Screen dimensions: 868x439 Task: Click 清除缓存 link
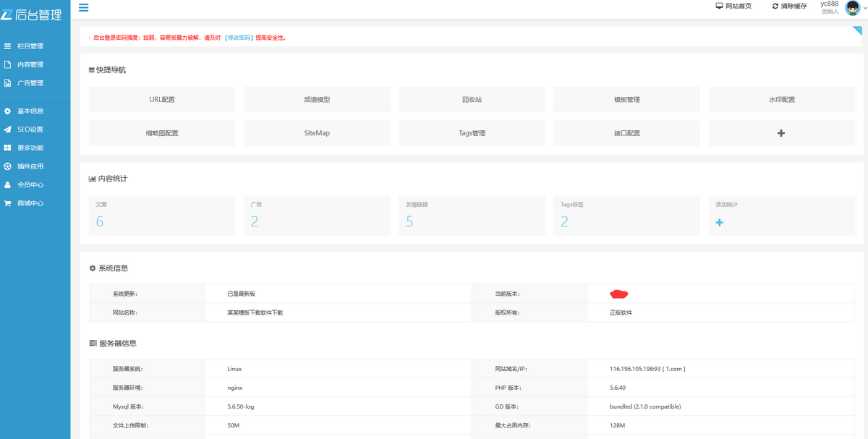793,6
